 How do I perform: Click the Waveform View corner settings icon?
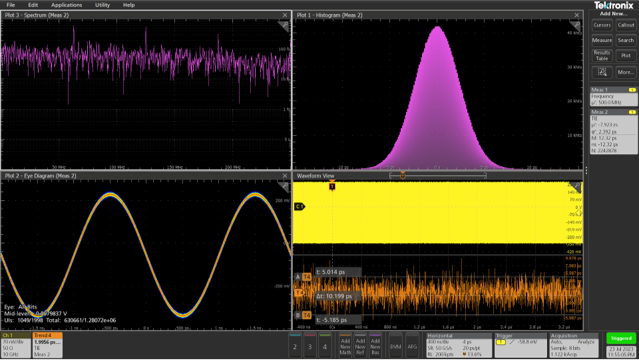(x=575, y=187)
